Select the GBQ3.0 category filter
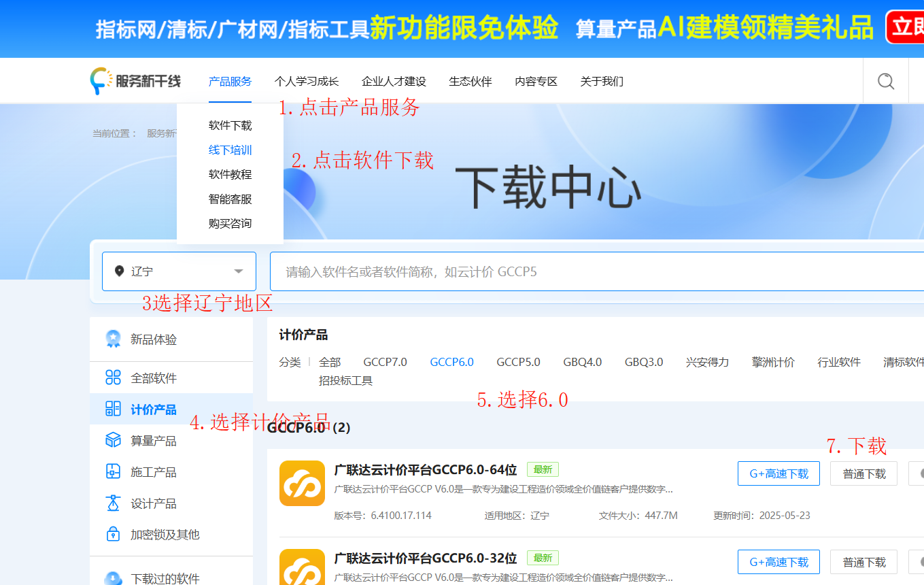 (x=644, y=362)
